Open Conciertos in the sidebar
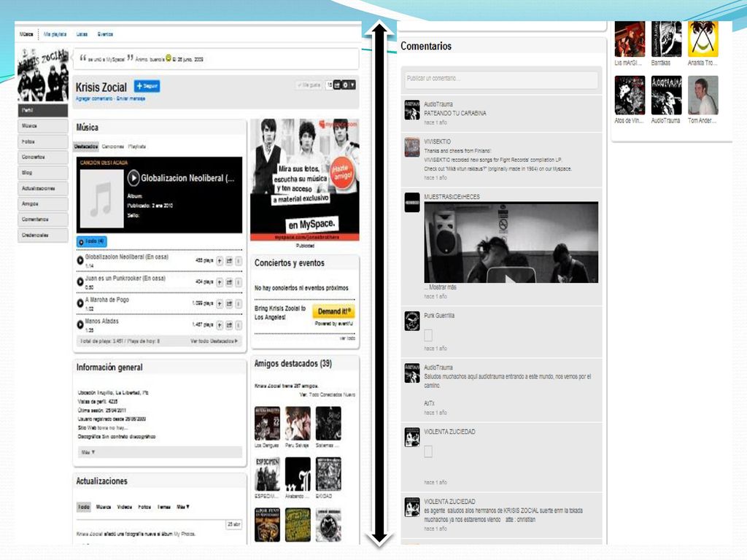The height and width of the screenshot is (560, 747). tap(43, 157)
